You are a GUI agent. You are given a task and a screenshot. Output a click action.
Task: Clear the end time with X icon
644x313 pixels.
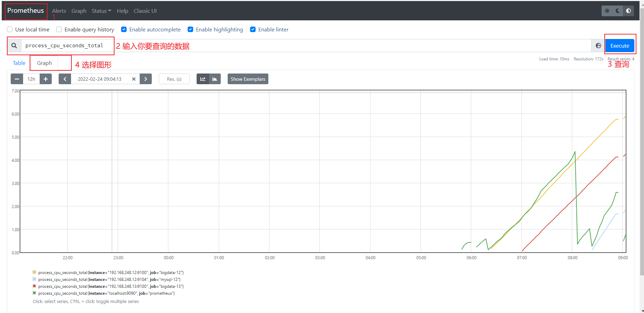click(x=134, y=79)
